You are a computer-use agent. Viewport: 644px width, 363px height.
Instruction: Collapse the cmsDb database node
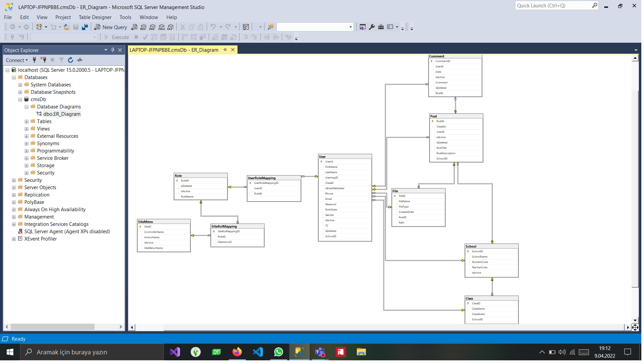(20, 99)
